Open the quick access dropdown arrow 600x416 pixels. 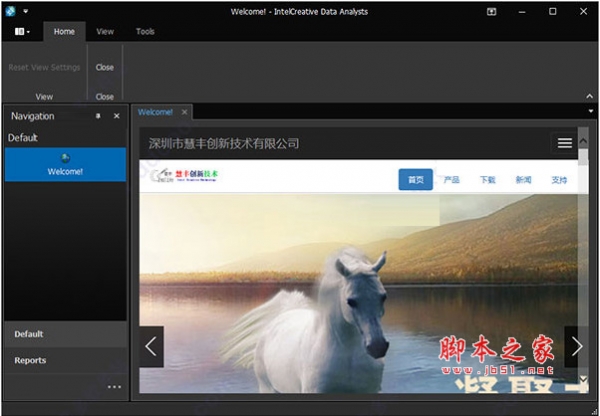point(26,11)
